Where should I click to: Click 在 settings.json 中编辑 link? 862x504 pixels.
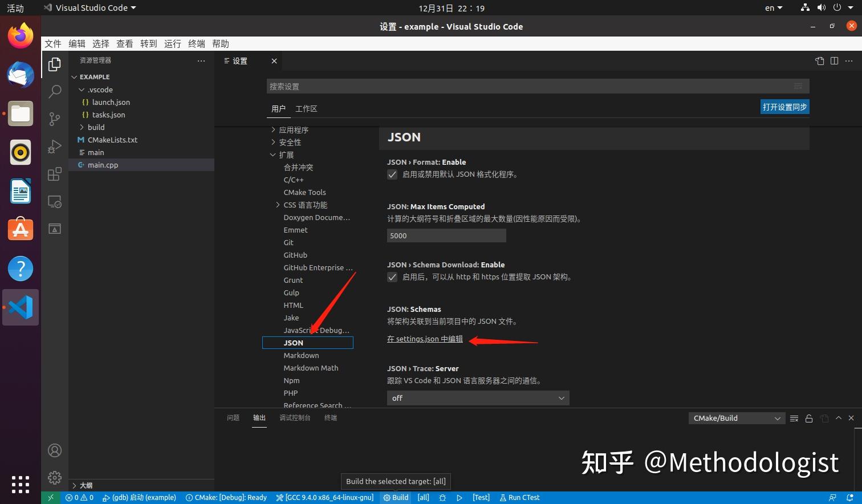[x=425, y=339]
